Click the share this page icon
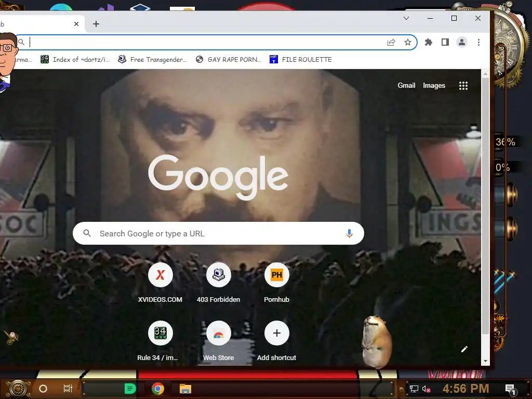Viewport: 532px width, 399px height. click(x=391, y=42)
